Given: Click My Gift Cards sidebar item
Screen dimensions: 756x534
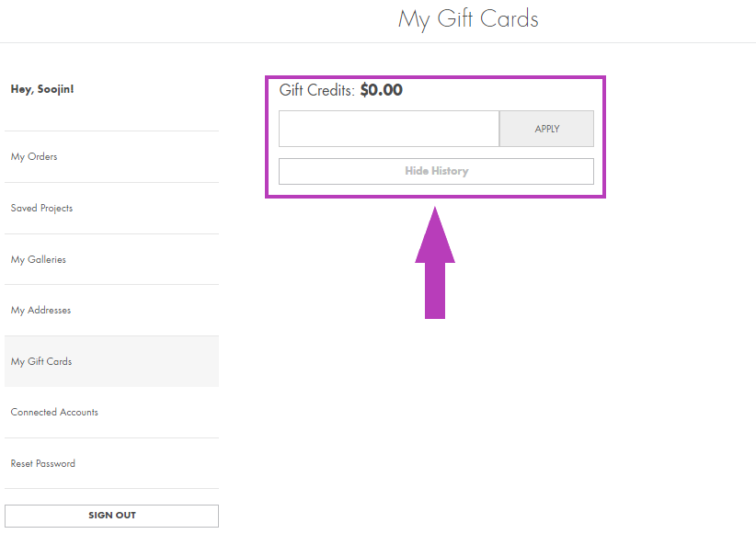Looking at the screenshot, I should [x=41, y=362].
